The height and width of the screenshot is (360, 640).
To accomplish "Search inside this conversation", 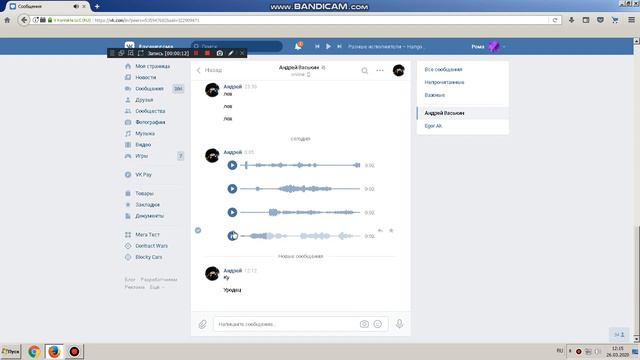I will pyautogui.click(x=364, y=71).
